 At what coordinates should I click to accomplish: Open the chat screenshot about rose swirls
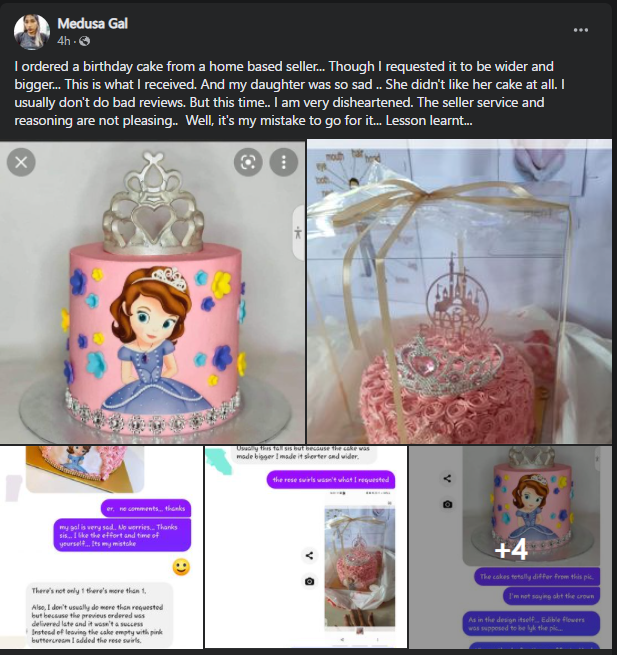tap(306, 547)
